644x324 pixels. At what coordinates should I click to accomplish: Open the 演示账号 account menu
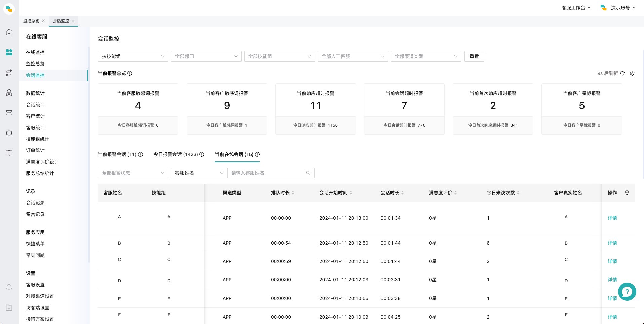click(x=618, y=8)
